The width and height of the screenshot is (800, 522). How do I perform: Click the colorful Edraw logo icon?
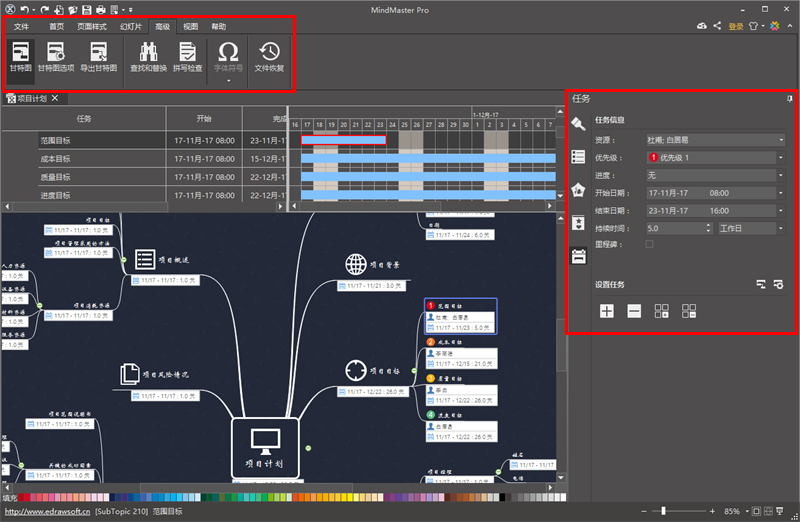coord(775,26)
